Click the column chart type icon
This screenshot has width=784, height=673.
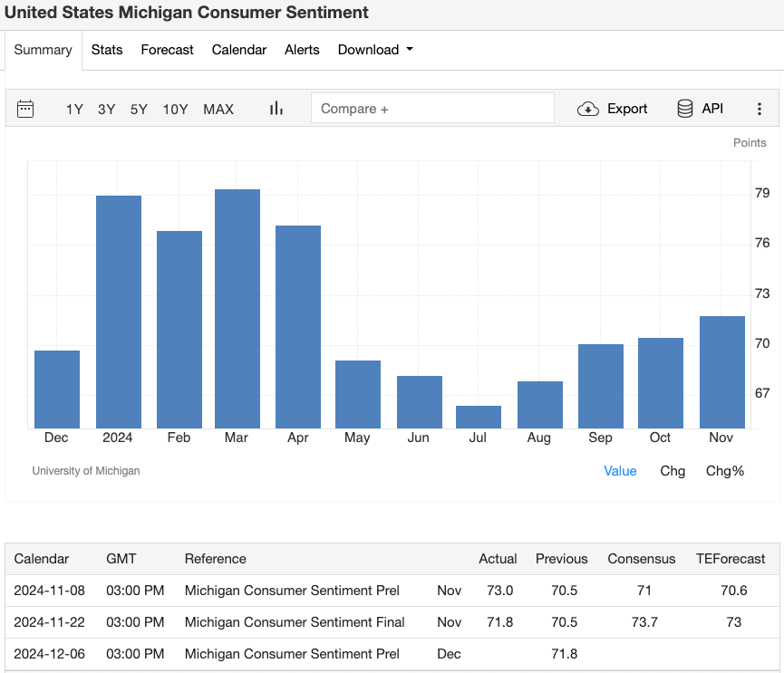click(x=276, y=108)
